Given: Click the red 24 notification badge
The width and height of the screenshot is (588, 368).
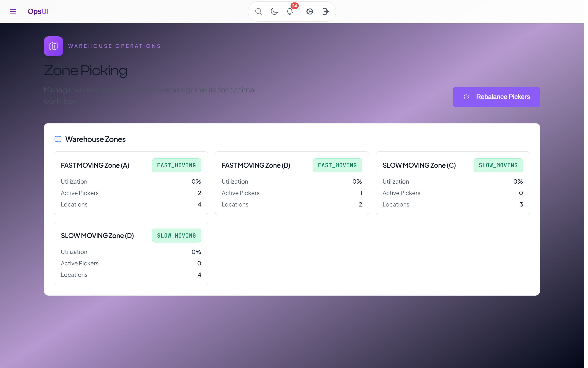Looking at the screenshot, I should pyautogui.click(x=294, y=6).
